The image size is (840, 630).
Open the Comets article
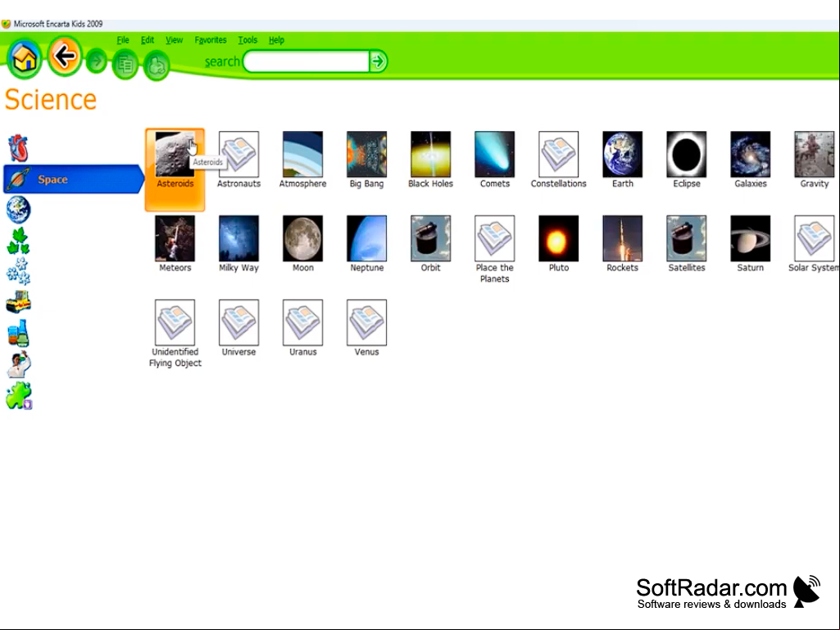tap(494, 160)
